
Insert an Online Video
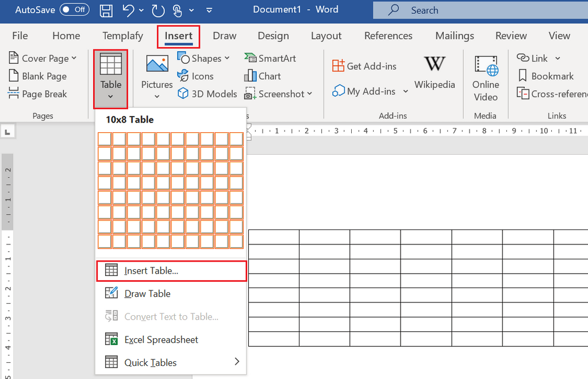click(486, 78)
